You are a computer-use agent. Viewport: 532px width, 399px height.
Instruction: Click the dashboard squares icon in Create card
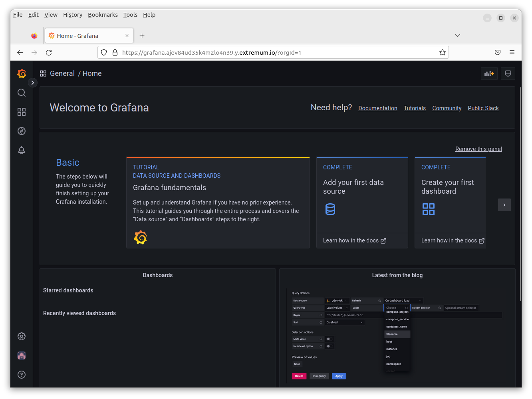429,209
